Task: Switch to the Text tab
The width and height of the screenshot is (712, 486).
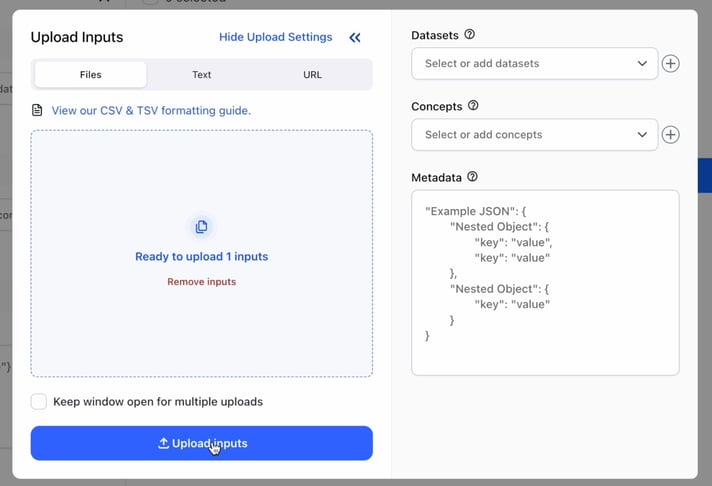Action: 201,75
